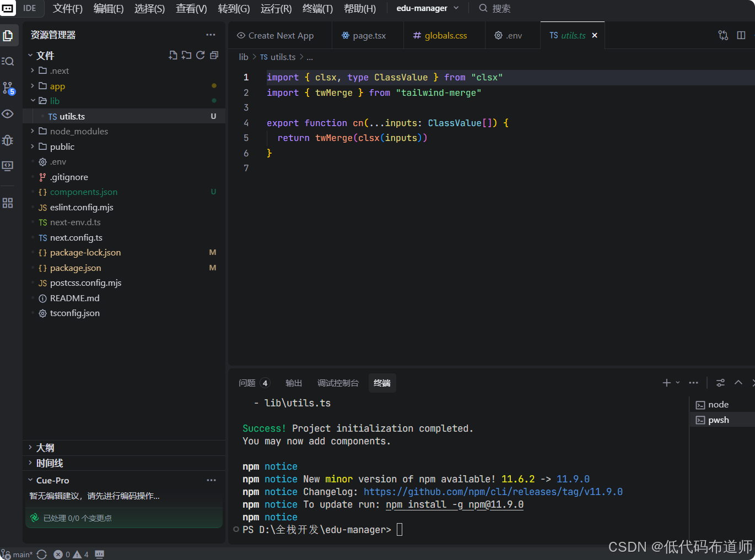755x560 pixels.
Task: Open the edu-manager project dropdown
Action: pyautogui.click(x=428, y=8)
